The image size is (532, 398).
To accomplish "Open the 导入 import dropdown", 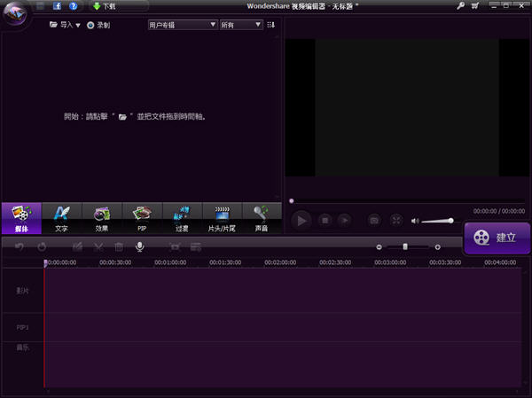I will coord(65,25).
